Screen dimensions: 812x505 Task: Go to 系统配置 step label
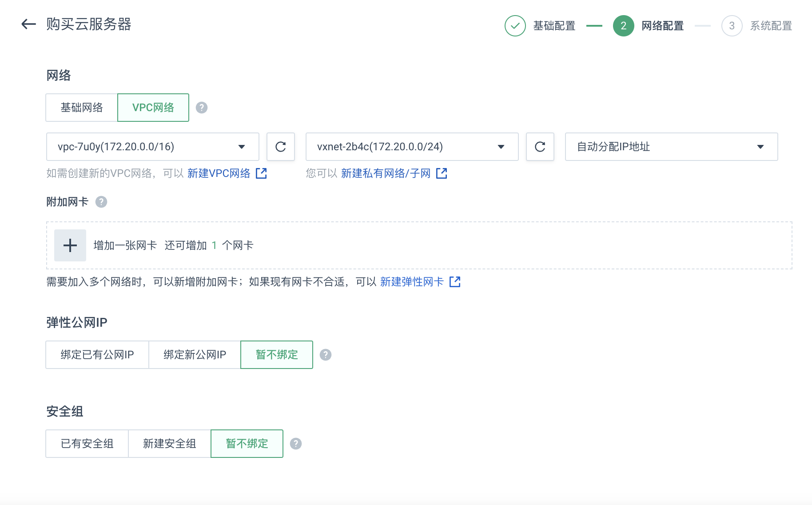click(771, 26)
